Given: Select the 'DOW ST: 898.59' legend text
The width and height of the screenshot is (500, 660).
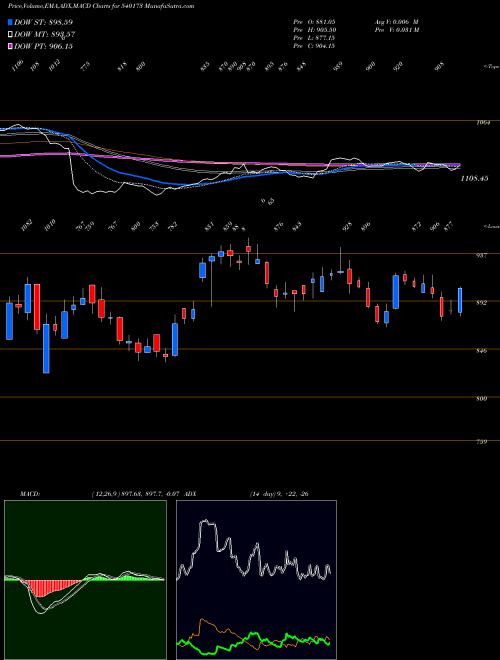Looking at the screenshot, I should pos(44,22).
